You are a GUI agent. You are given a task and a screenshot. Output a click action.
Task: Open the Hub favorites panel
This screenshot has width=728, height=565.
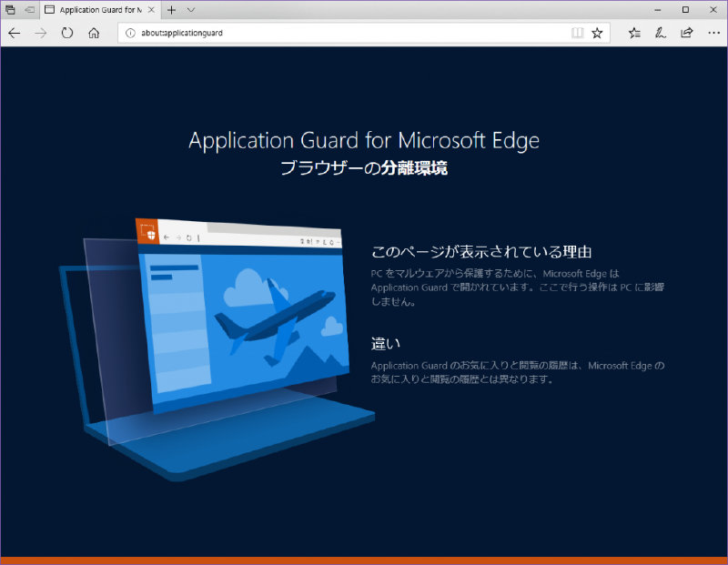point(634,33)
